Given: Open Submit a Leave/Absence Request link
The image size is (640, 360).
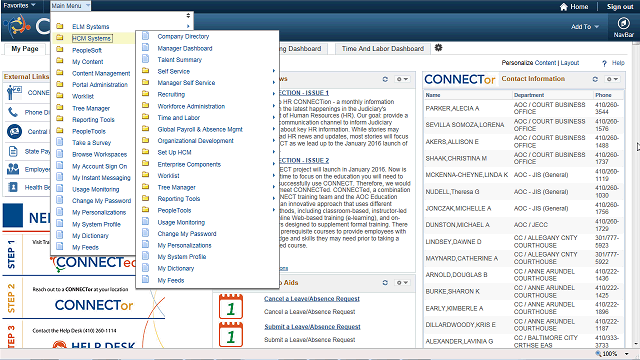Looking at the screenshot, I should (312, 327).
